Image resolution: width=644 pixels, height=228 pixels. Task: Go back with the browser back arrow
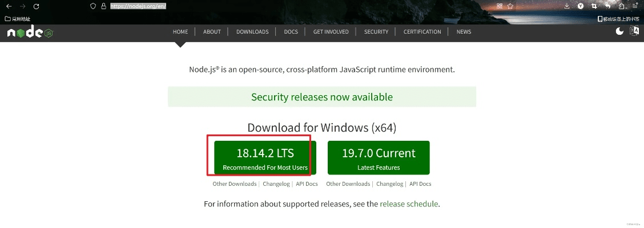[x=9, y=6]
